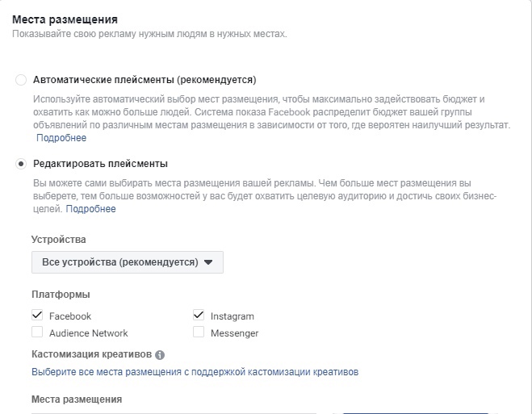Click the top Места размещения heading
This screenshot has width=532, height=414.
click(65, 19)
